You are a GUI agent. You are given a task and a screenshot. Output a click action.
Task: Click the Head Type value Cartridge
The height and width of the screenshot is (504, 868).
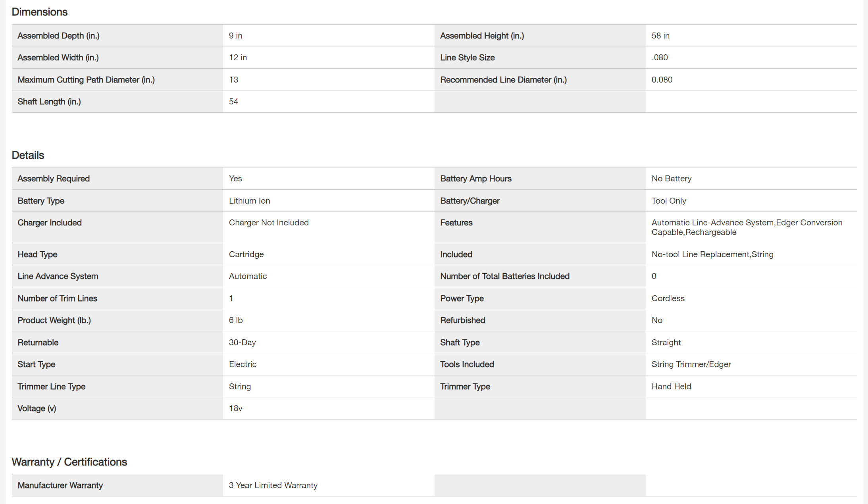tap(246, 254)
